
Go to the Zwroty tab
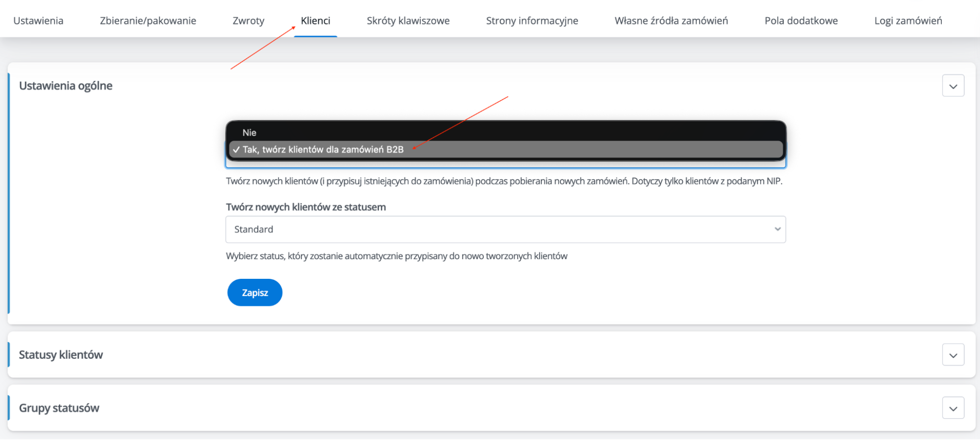pos(248,21)
